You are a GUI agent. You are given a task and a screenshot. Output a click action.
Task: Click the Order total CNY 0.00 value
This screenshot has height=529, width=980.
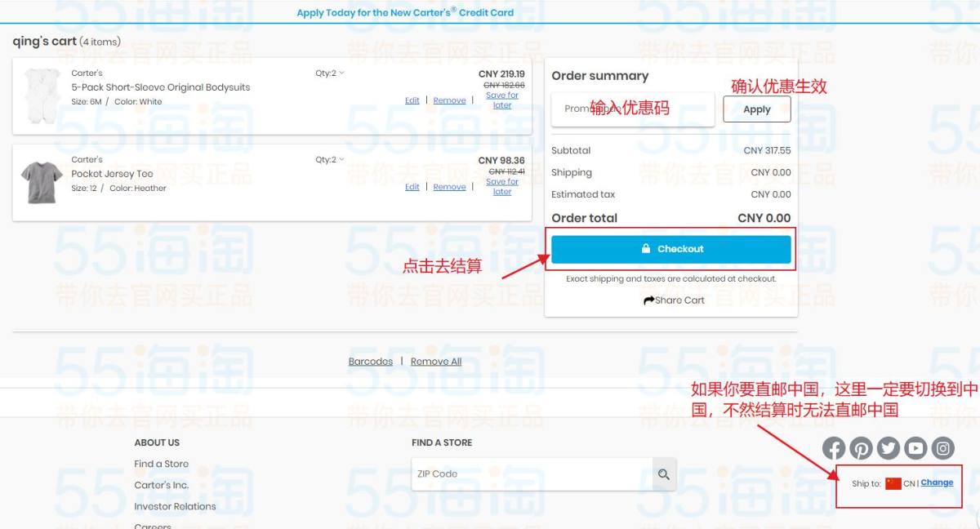764,218
